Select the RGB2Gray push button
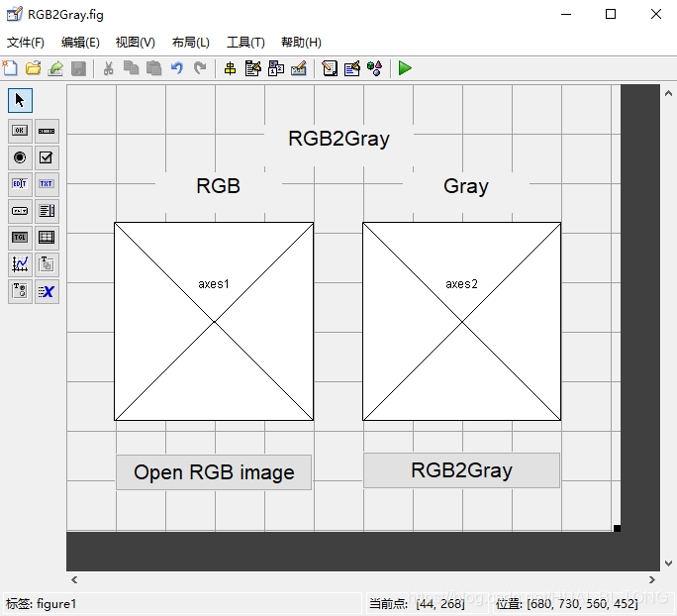Viewport: 677px width, 616px height. pyautogui.click(x=461, y=470)
